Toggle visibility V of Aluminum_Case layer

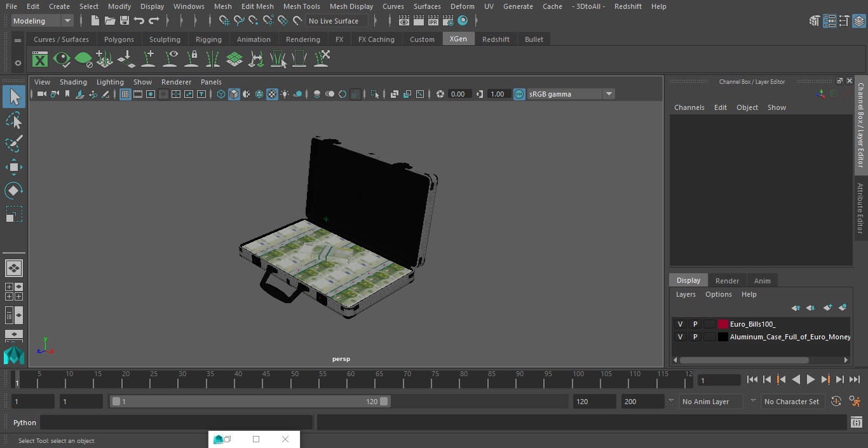(x=680, y=337)
